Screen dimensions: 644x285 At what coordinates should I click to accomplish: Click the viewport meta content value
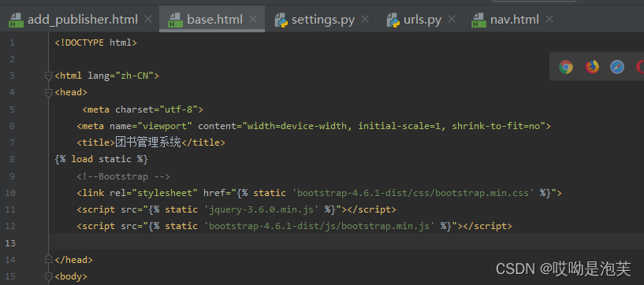click(393, 126)
